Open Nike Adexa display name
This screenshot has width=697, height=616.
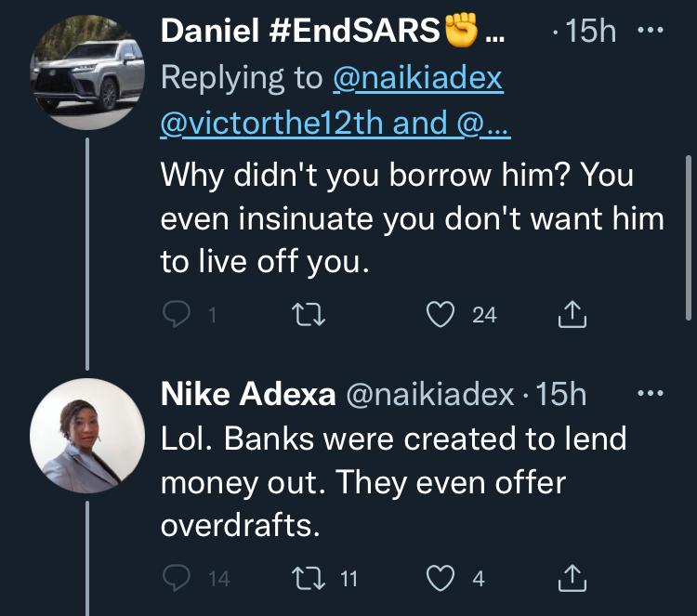coord(248,395)
